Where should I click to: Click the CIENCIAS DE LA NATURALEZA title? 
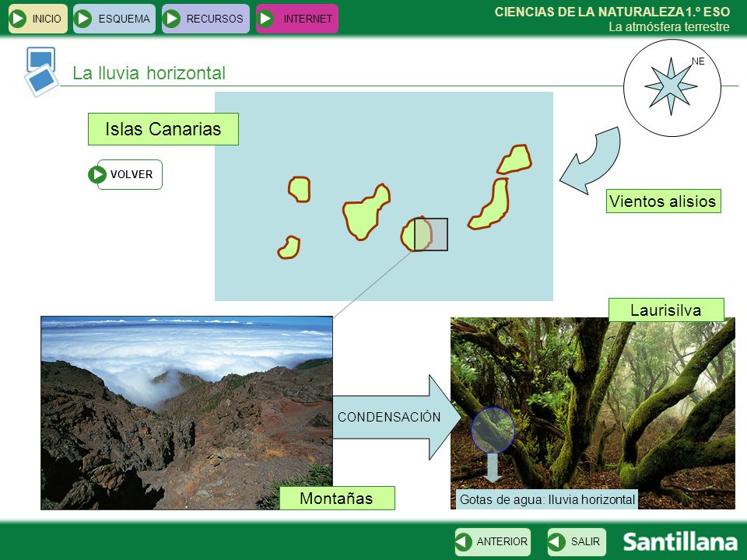coord(612,12)
